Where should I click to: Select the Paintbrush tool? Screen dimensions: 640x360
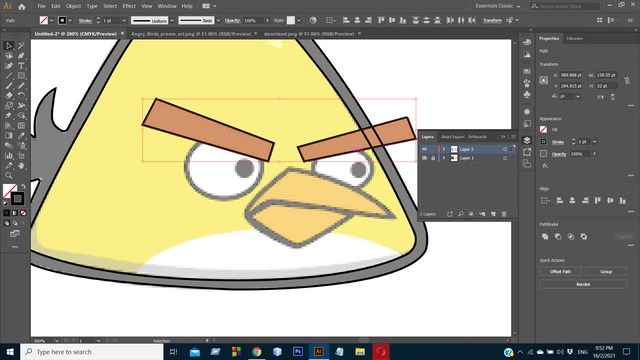click(x=9, y=86)
